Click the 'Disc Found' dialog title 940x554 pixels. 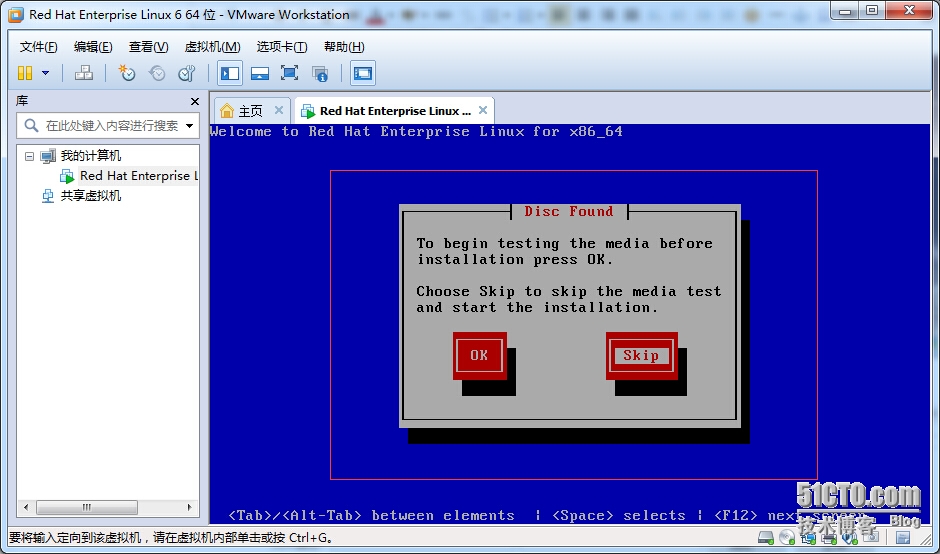(569, 211)
